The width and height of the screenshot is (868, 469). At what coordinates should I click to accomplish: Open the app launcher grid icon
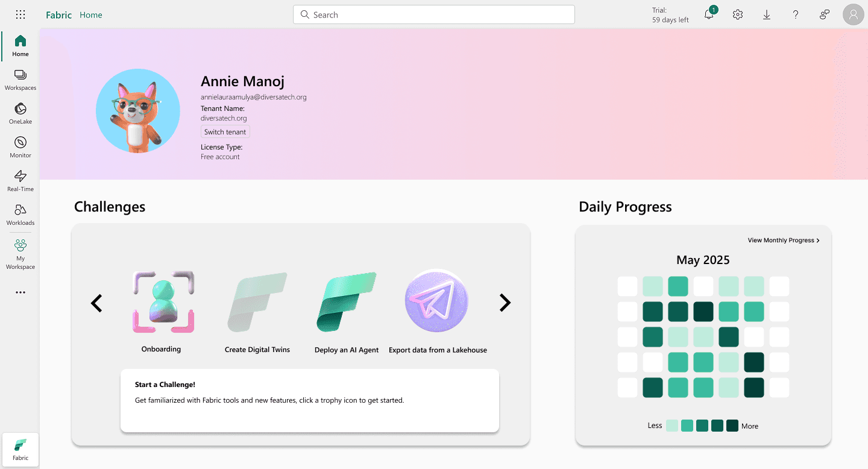tap(20, 14)
